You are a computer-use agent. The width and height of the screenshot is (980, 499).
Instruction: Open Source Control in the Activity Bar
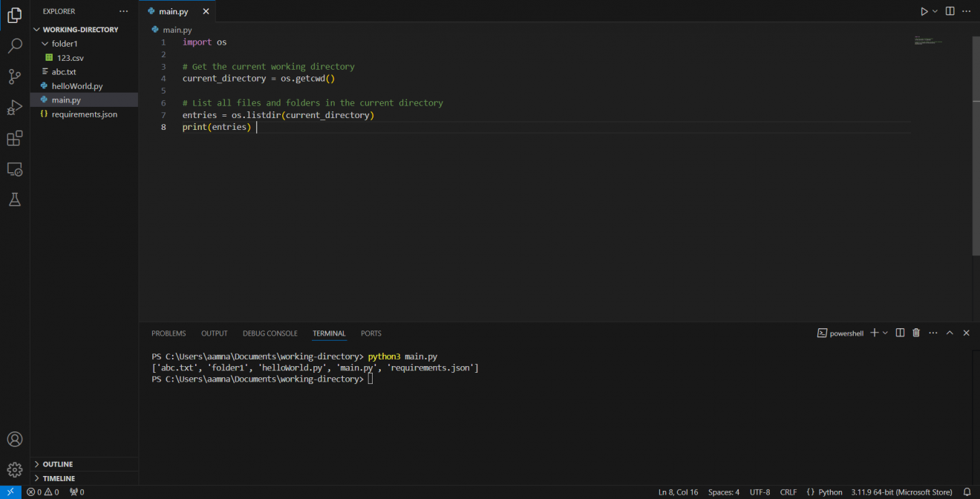pyautogui.click(x=15, y=76)
